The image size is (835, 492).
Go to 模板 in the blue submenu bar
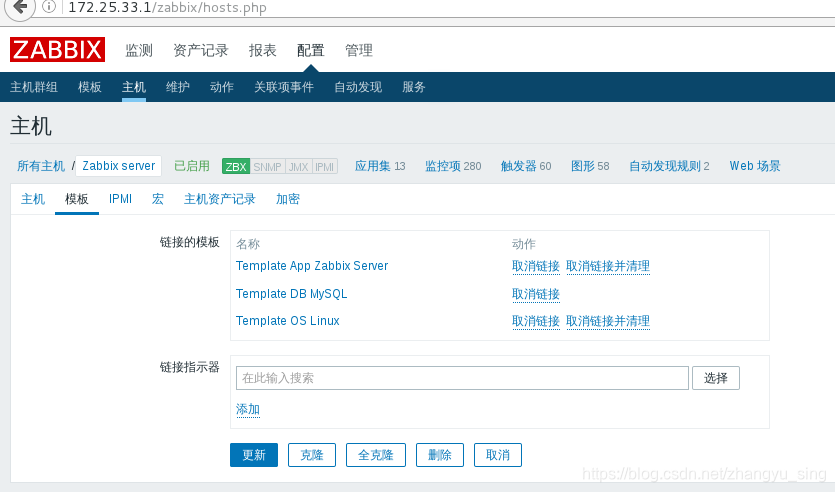[x=89, y=87]
